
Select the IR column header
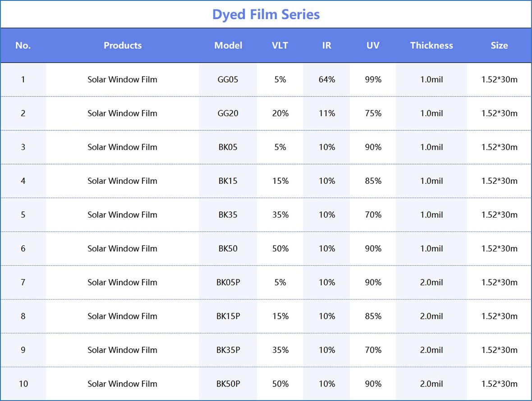click(x=327, y=46)
